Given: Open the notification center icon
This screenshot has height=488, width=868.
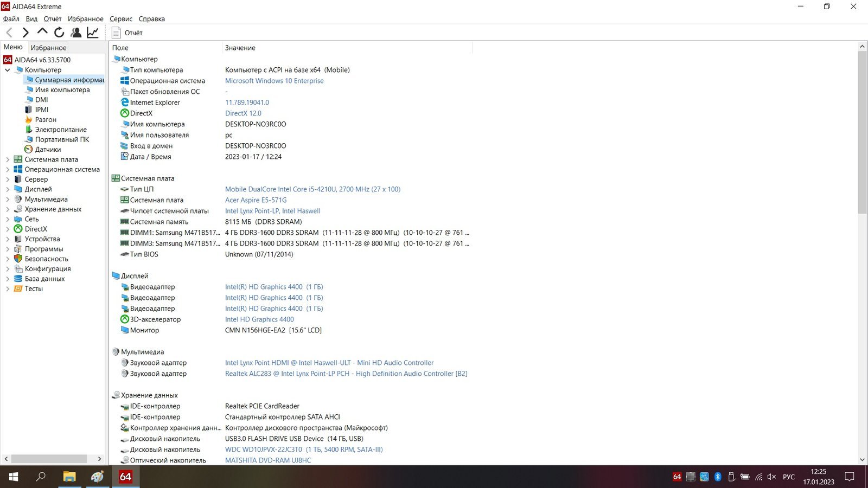Looking at the screenshot, I should (x=850, y=477).
